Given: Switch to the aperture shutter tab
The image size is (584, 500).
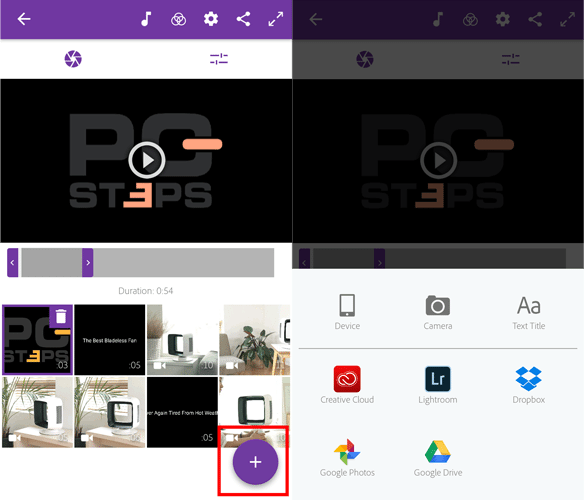Looking at the screenshot, I should 73,59.
